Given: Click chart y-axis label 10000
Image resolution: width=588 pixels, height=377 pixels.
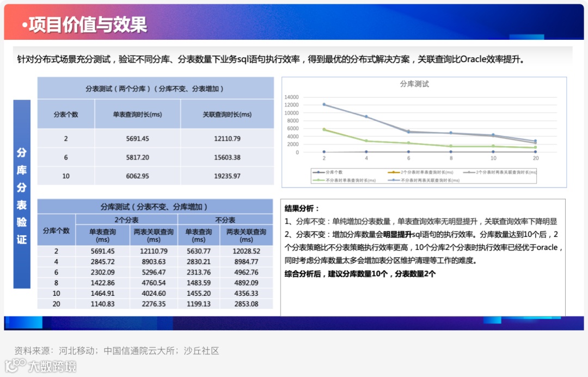Looking at the screenshot, I should click(291, 113).
